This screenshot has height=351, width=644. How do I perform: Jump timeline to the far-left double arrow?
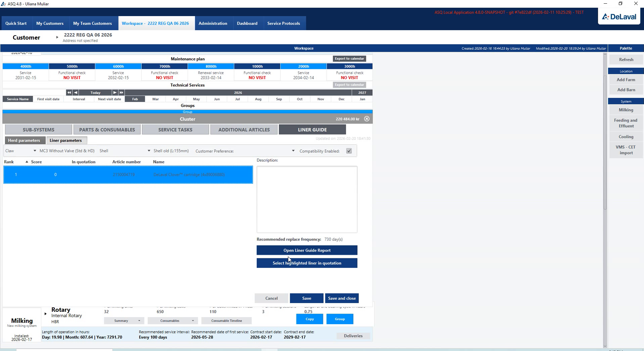pyautogui.click(x=69, y=93)
